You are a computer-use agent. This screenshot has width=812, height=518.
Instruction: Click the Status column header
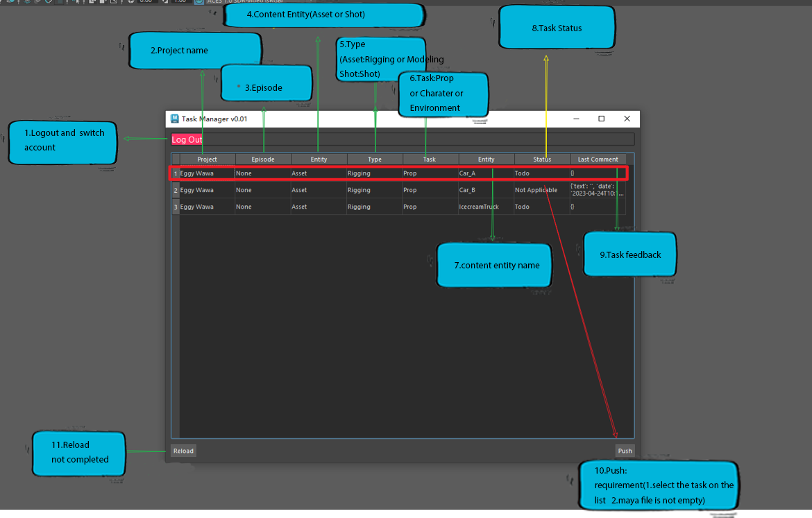pos(542,159)
